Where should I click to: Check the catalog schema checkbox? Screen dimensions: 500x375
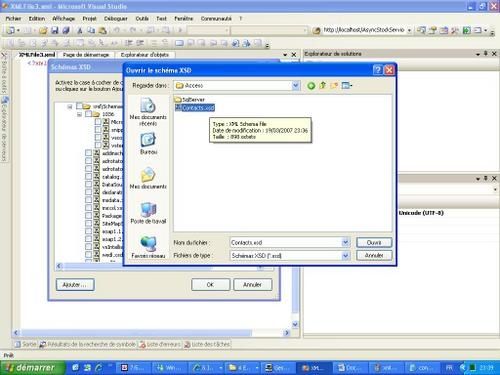(x=88, y=176)
